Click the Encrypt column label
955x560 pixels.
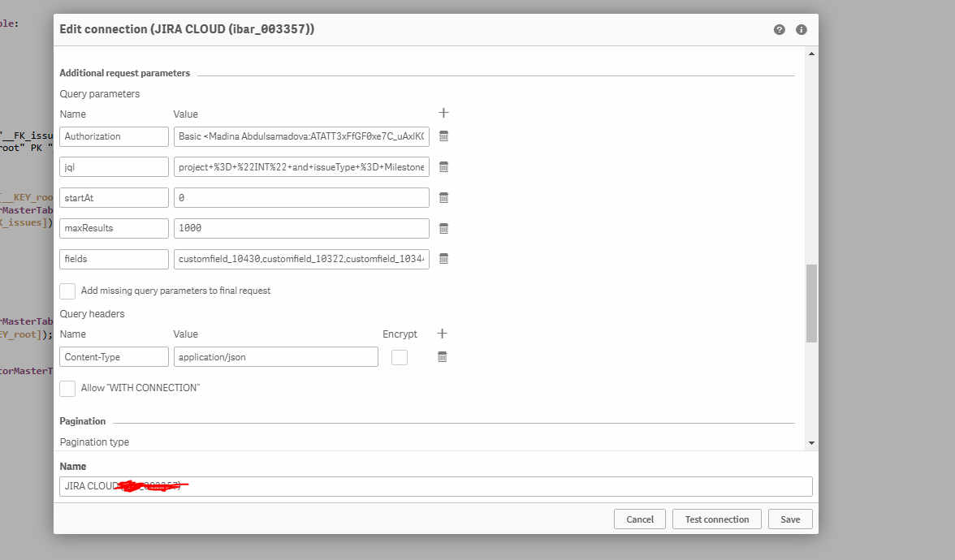400,334
